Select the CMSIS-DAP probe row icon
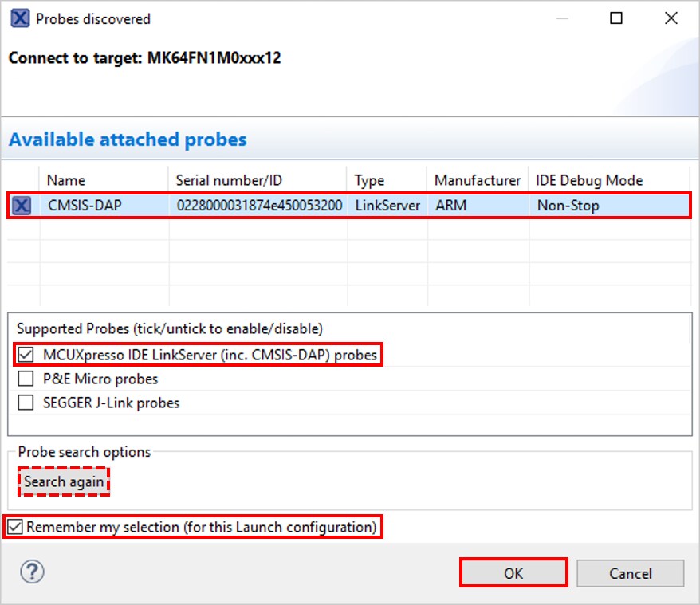 [22, 206]
